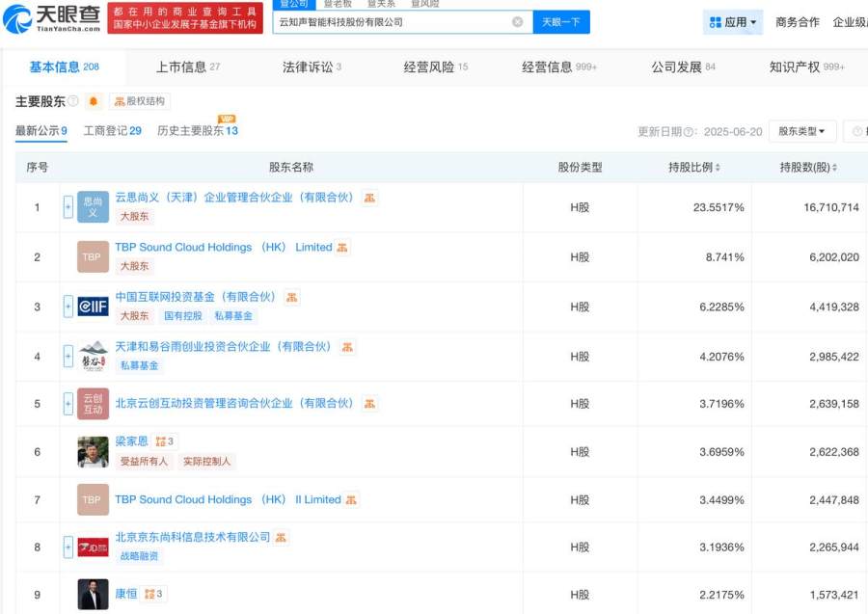The width and height of the screenshot is (868, 614).
Task: Open 北京京东尚科信息技术有限公司 link
Action: pyautogui.click(x=193, y=537)
